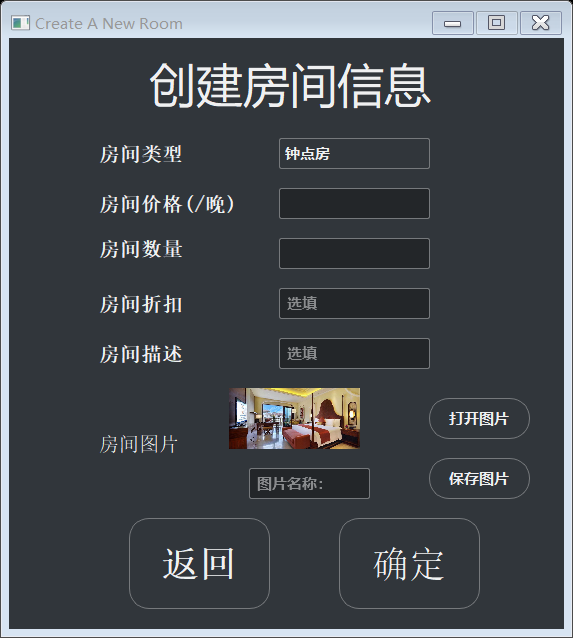Click the 房间折扣 optional input field
This screenshot has height=638, width=573.
(x=354, y=304)
